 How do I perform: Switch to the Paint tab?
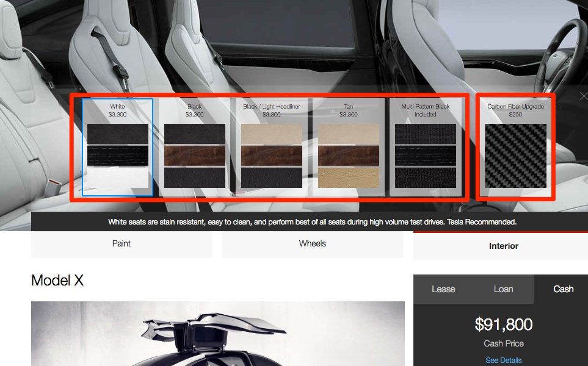(x=122, y=244)
